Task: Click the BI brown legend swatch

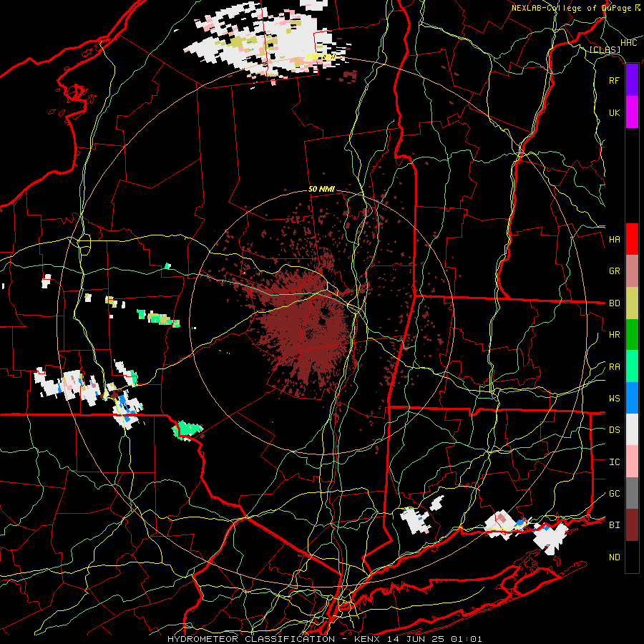Action: pos(632,525)
